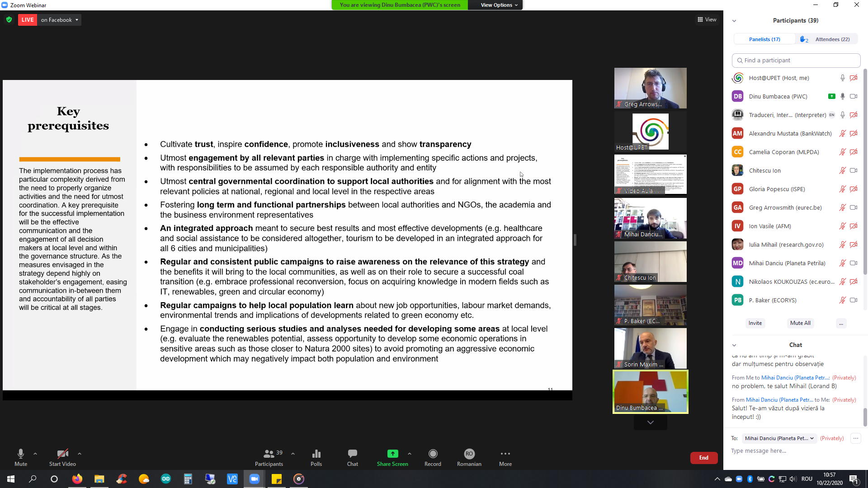Open the More options icon

[505, 454]
